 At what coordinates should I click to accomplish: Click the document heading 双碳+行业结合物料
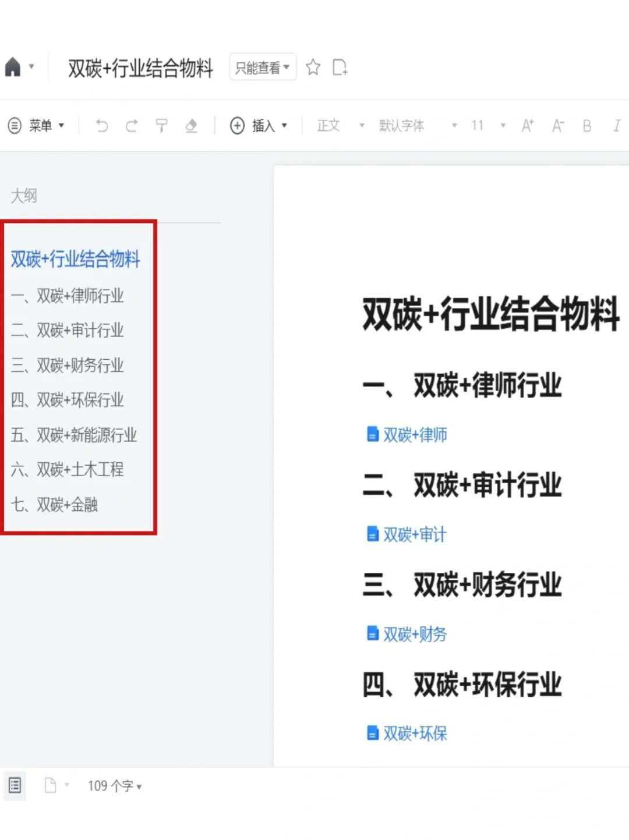[491, 314]
